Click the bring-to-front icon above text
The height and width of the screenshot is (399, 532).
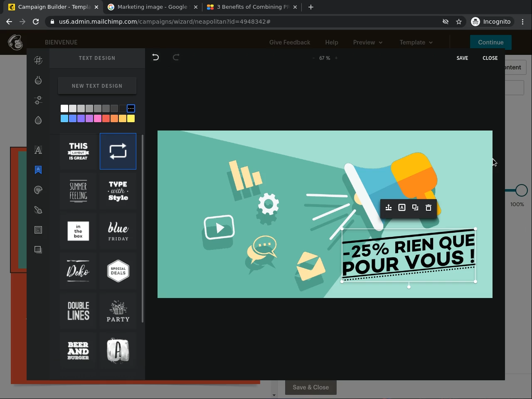[389, 207]
